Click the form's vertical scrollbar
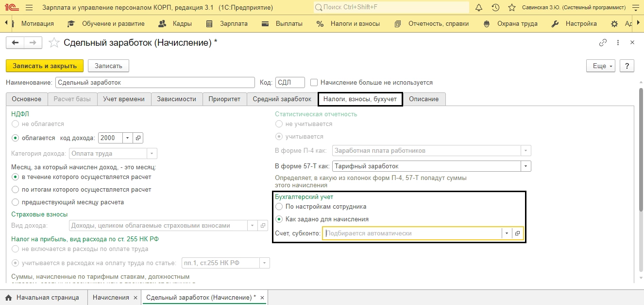The height and width of the screenshot is (305, 644). pos(641,150)
